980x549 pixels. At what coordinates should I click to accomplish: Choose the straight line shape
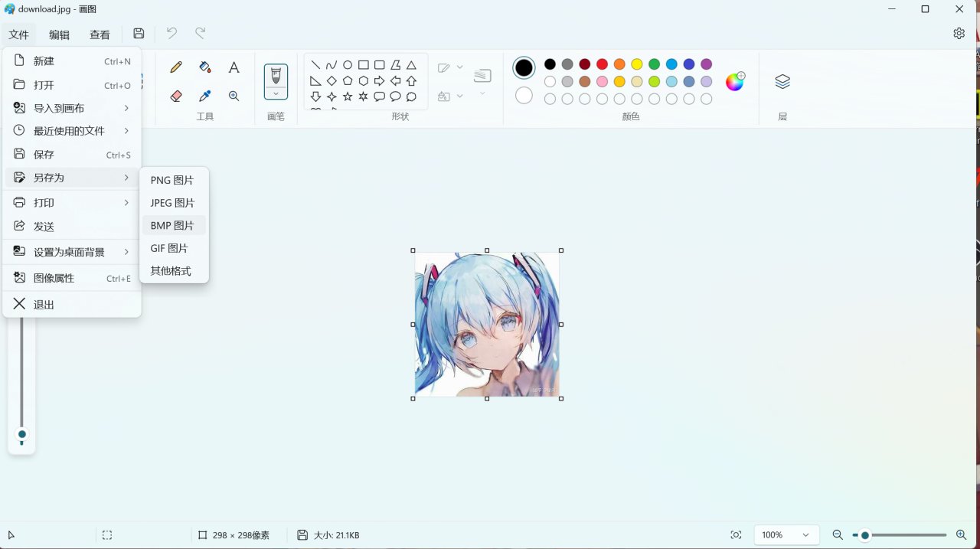(x=315, y=65)
